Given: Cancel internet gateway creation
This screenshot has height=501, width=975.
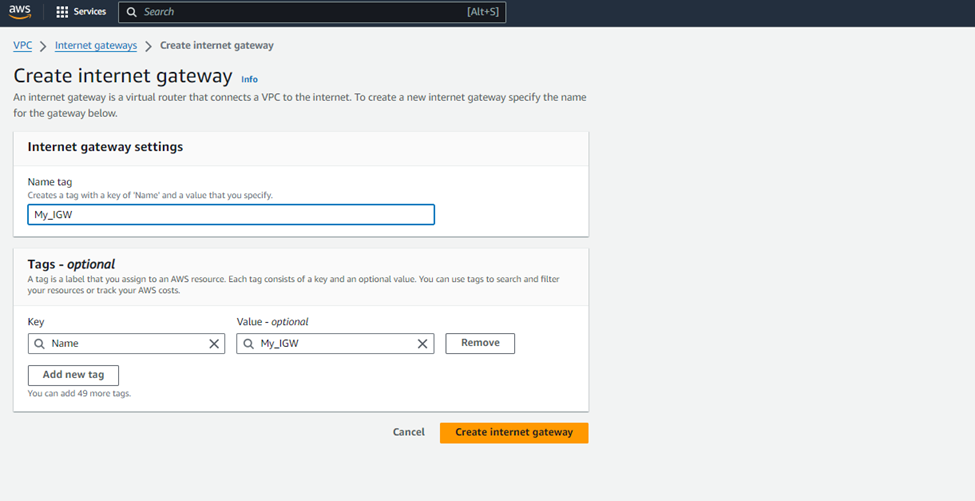Looking at the screenshot, I should click(409, 433).
